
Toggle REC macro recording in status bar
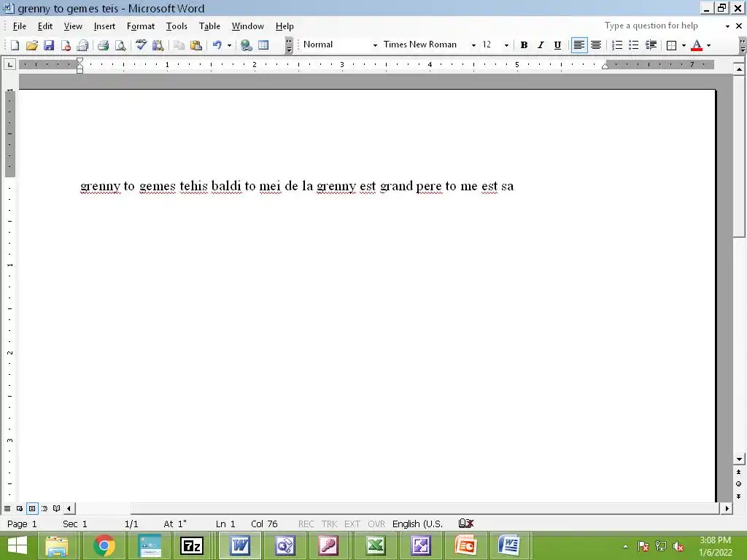tap(306, 524)
